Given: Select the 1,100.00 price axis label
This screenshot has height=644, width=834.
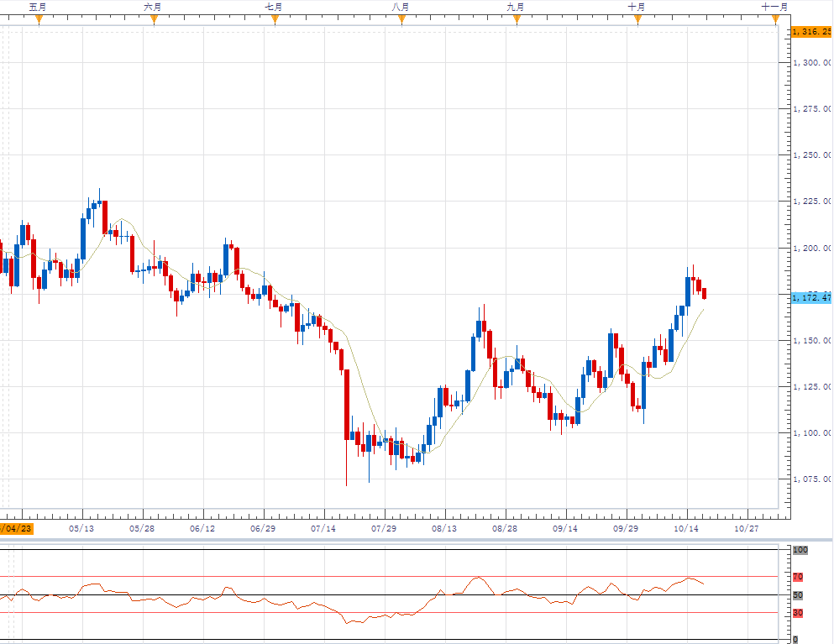Looking at the screenshot, I should pyautogui.click(x=811, y=433).
